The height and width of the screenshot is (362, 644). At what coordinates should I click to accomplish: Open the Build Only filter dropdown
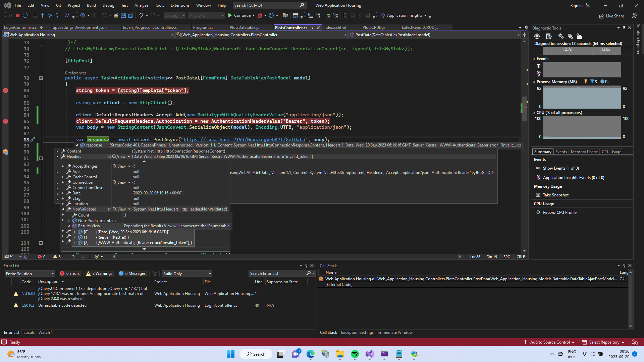click(187, 274)
